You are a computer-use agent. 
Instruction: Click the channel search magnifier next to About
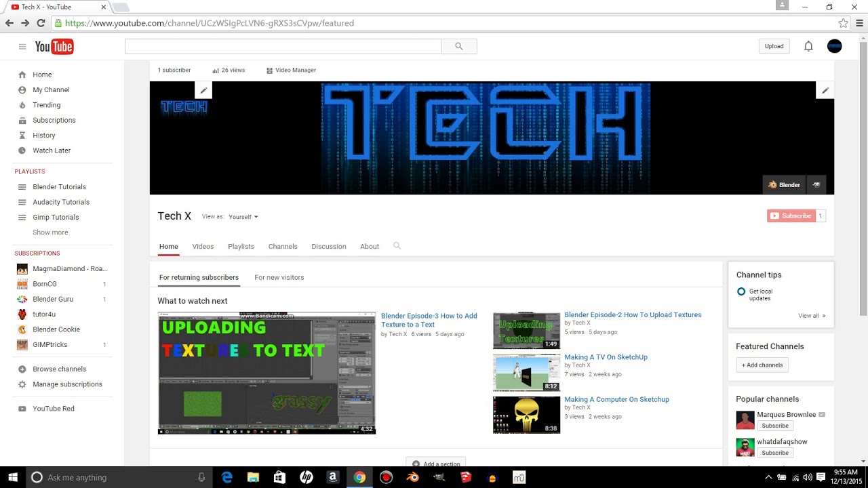pyautogui.click(x=397, y=246)
